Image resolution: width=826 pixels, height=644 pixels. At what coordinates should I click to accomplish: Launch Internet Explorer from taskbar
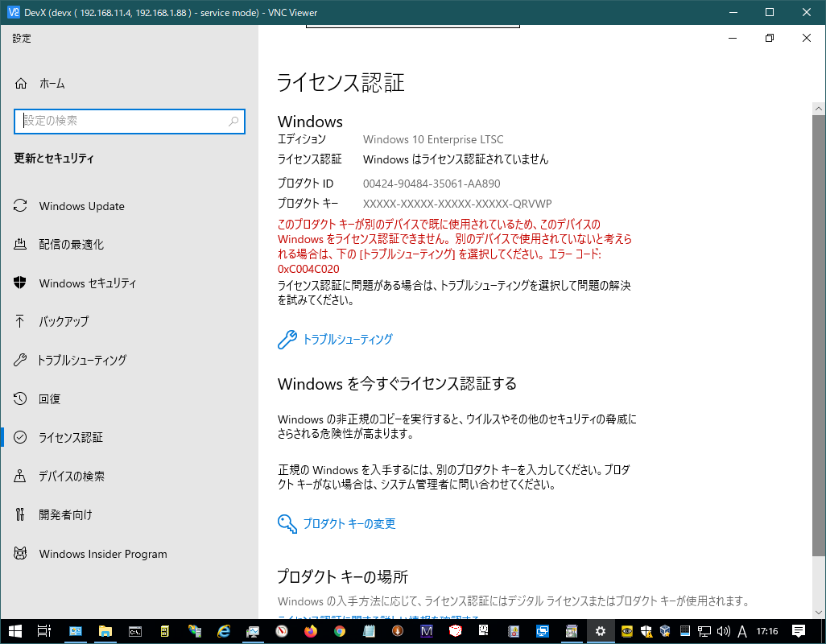(x=224, y=631)
